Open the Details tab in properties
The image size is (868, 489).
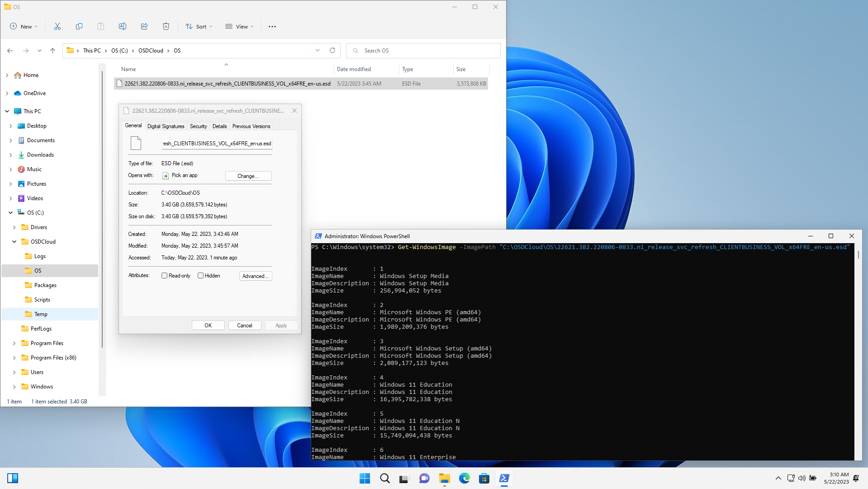(x=219, y=126)
